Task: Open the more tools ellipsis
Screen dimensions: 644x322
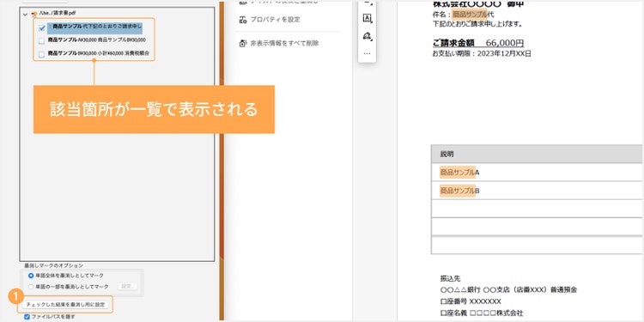Action: (368, 53)
